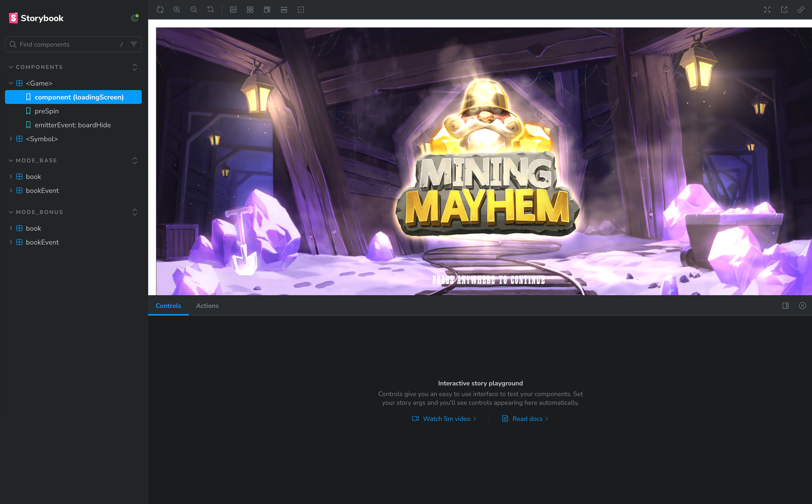Viewport: 812px width, 504px height.
Task: Open the Read docs link
Action: tap(525, 419)
